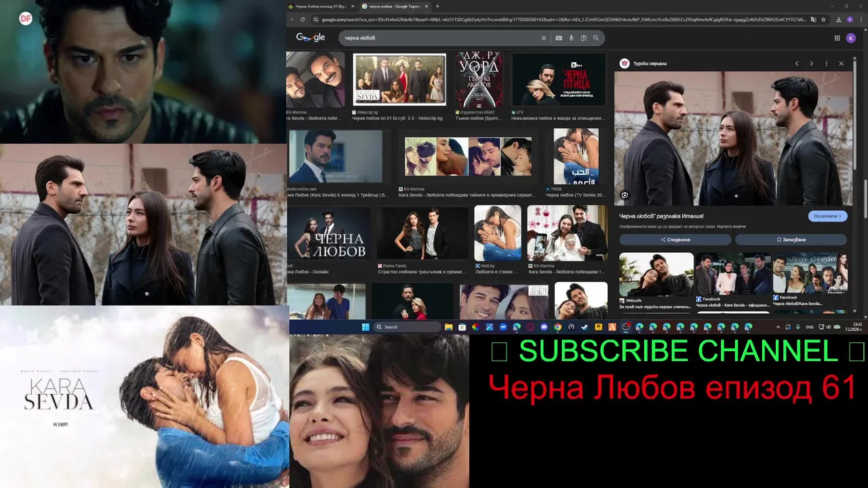Open Diema Family 'Страстен любовен триъгълник' thumbnail
The height and width of the screenshot is (488, 868).
422,234
